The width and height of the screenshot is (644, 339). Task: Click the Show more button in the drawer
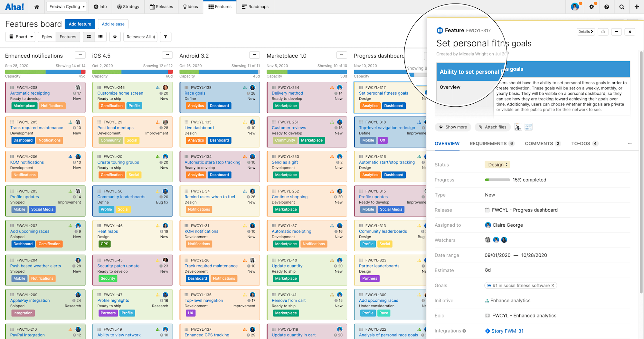[453, 127]
